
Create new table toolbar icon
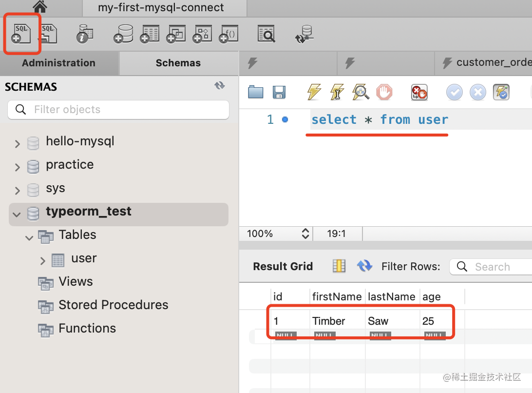click(150, 34)
